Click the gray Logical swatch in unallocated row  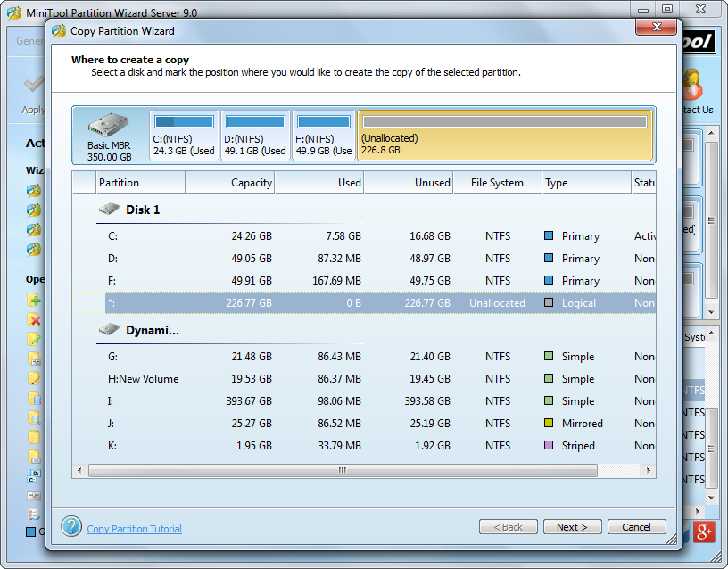pos(549,302)
